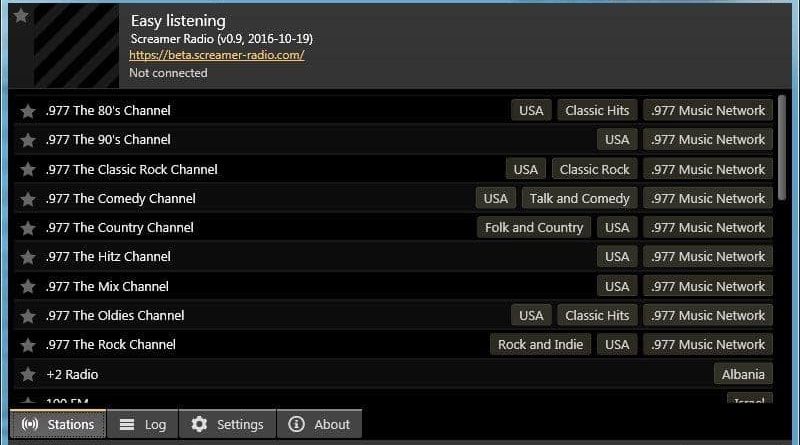This screenshot has height=445, width=800.
Task: Click the Talk and Comedy tag
Action: [x=579, y=198]
